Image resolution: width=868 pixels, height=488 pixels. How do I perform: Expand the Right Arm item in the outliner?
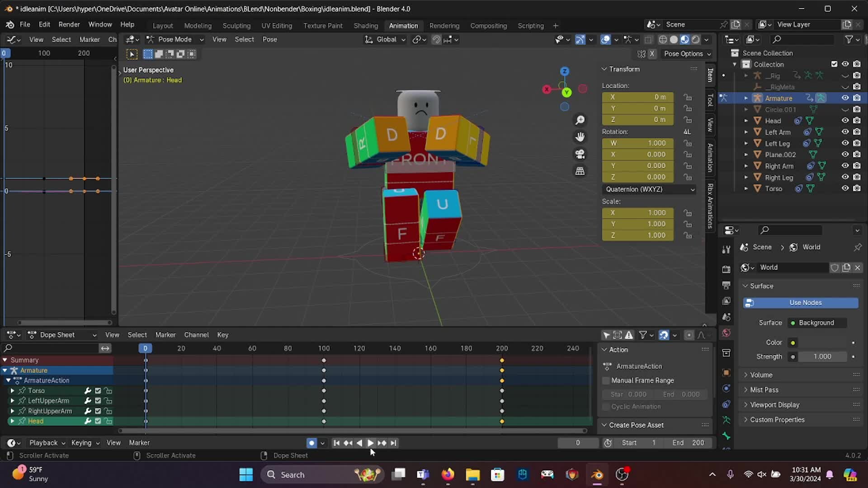pyautogui.click(x=746, y=166)
